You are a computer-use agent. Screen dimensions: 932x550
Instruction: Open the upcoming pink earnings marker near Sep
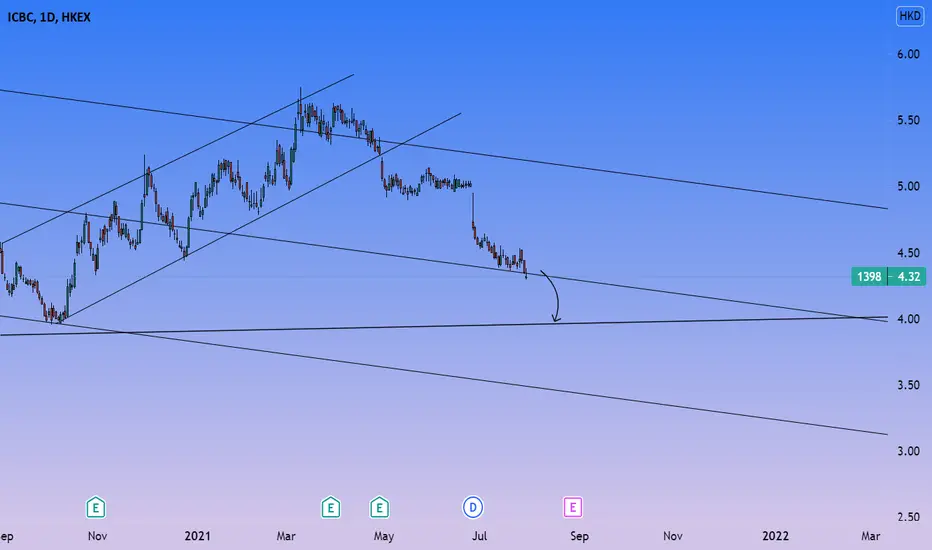click(573, 508)
